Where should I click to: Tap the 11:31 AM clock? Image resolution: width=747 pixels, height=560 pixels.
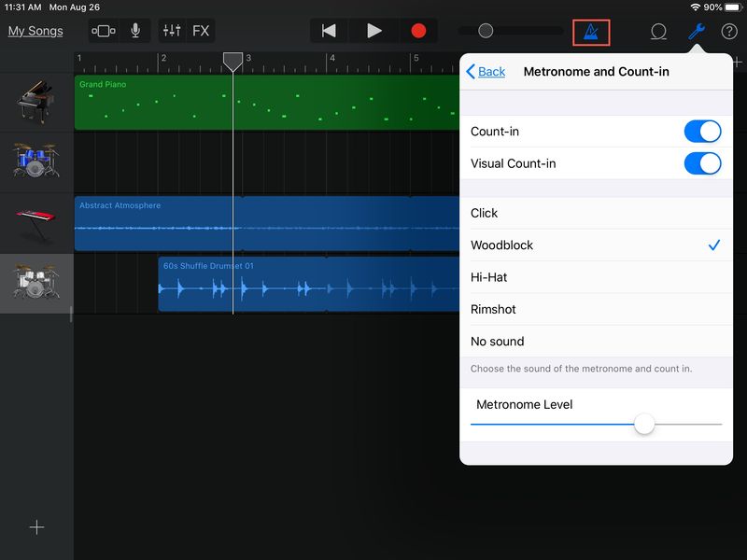pos(22,7)
